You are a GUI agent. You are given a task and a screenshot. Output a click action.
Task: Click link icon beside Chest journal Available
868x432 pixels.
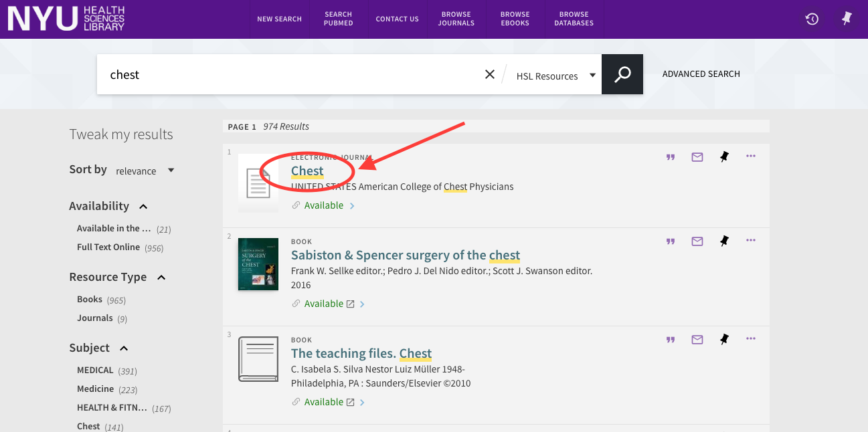pos(296,205)
